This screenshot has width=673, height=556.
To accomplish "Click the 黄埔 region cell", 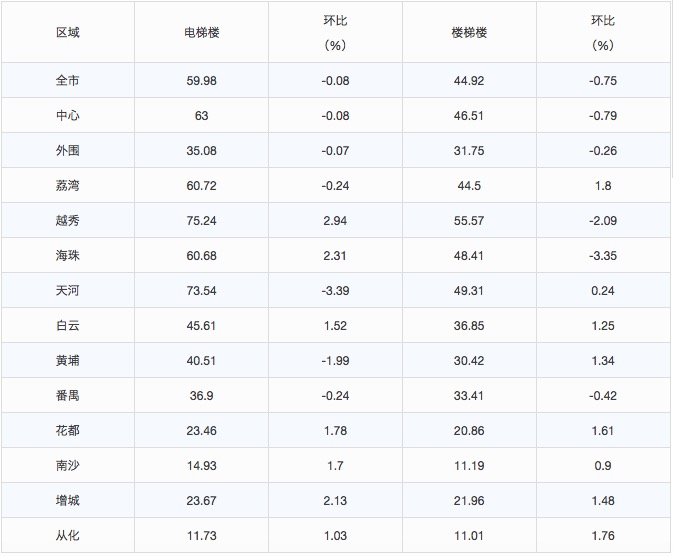I will point(67,361).
